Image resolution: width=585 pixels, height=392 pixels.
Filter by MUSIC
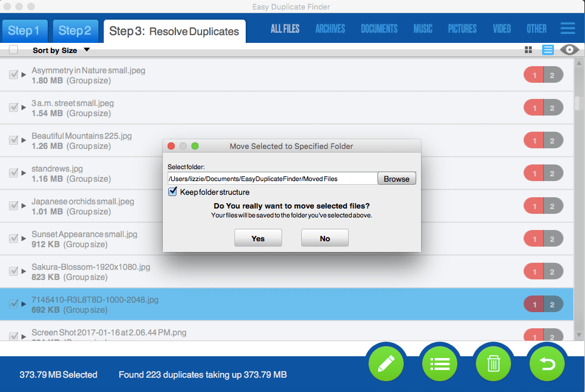(x=423, y=29)
